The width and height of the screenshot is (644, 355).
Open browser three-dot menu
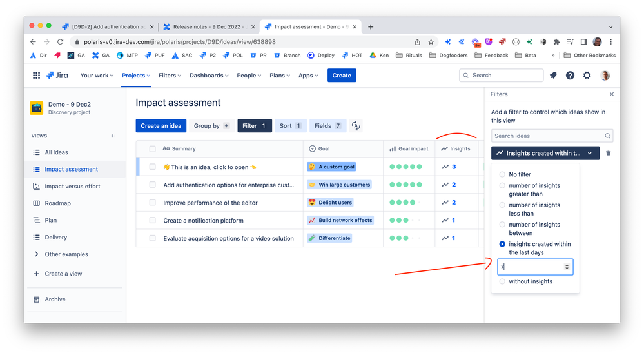[x=610, y=41]
